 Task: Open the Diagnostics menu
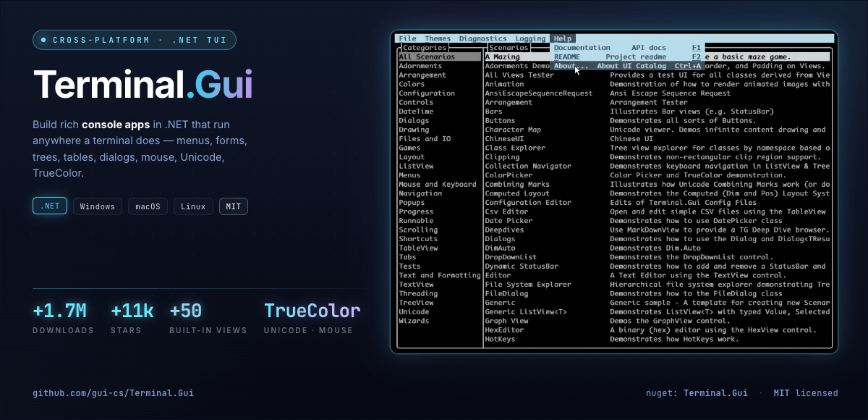point(483,38)
